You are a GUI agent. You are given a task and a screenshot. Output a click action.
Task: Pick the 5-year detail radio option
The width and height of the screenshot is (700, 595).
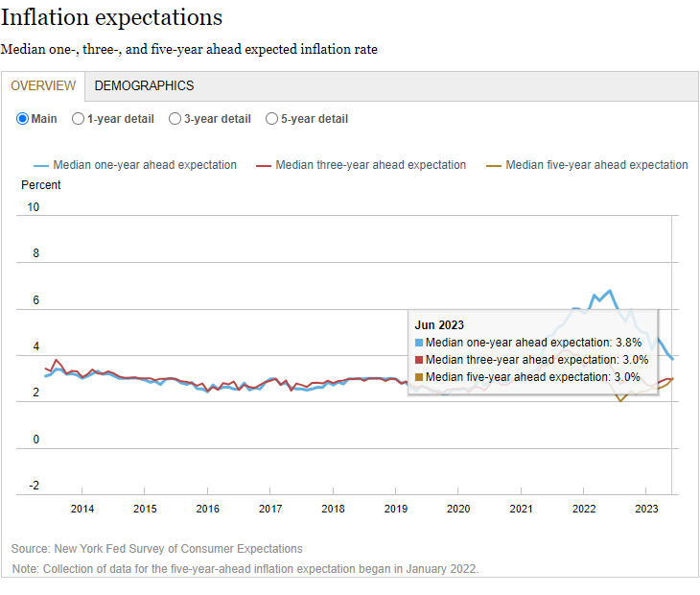point(272,119)
